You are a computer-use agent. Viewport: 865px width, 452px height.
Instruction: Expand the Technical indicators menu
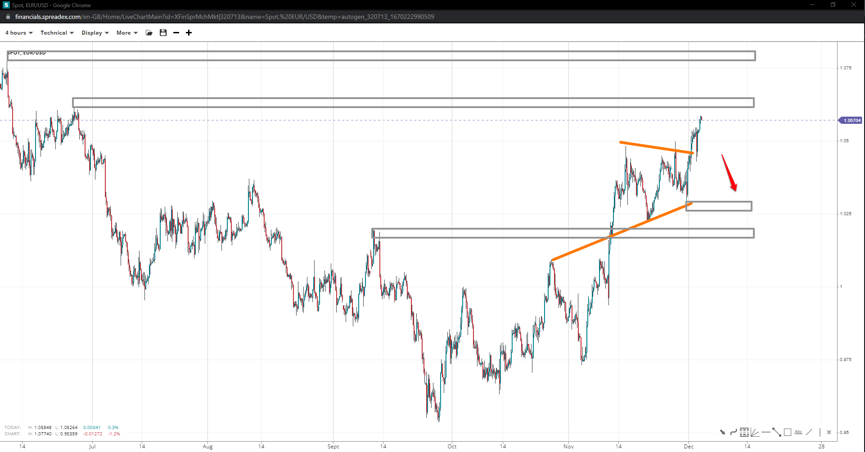[56, 33]
